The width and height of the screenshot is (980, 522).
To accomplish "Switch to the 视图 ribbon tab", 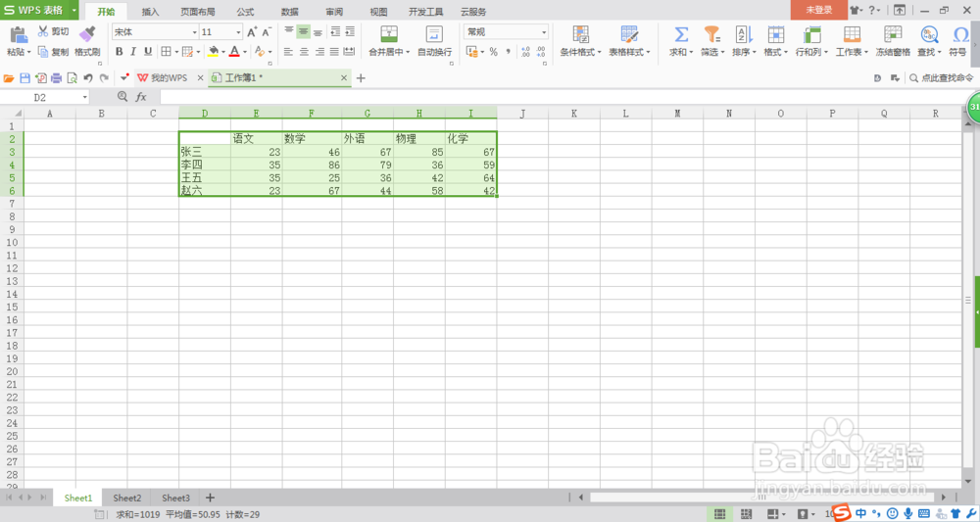I will pos(378,11).
